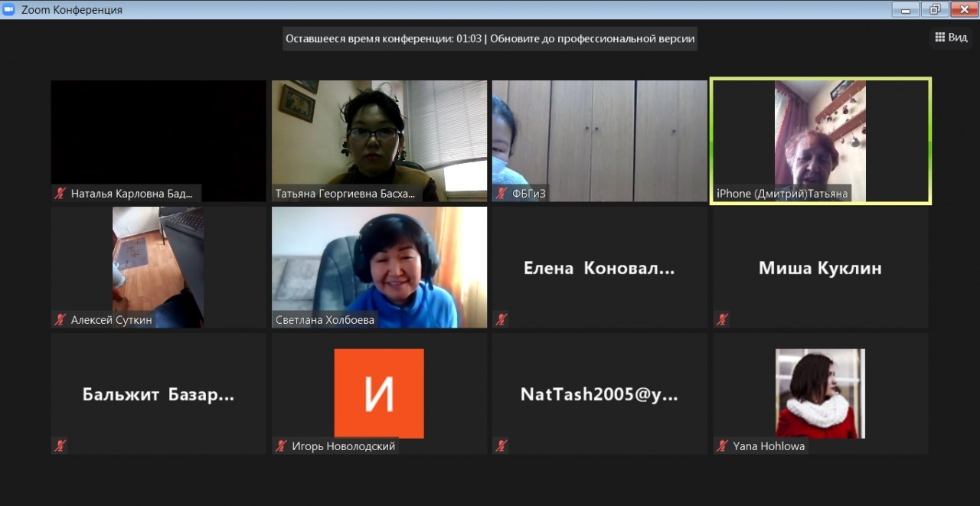Click muted mic icon beside Игорь Новолодский
The height and width of the screenshot is (506, 980).
point(281,446)
